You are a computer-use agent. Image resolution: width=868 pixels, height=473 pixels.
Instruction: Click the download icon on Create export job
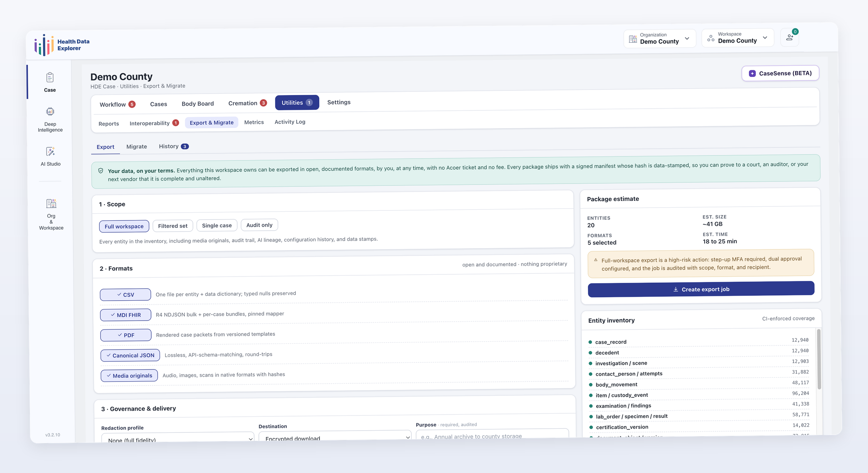pos(676,289)
